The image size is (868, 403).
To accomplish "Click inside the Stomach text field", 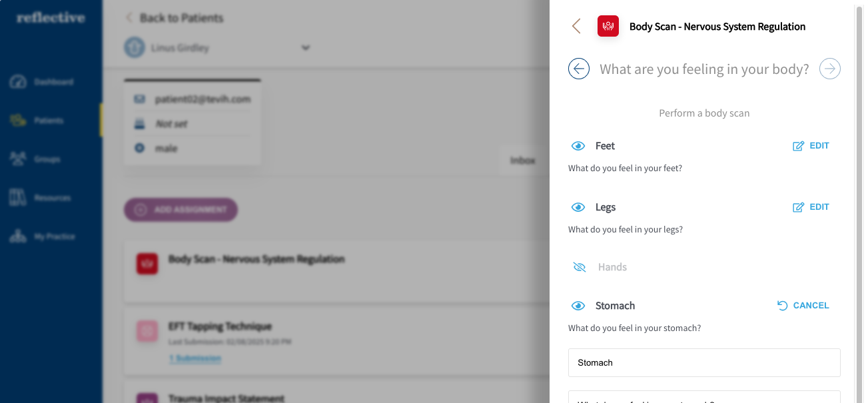I will [x=704, y=362].
